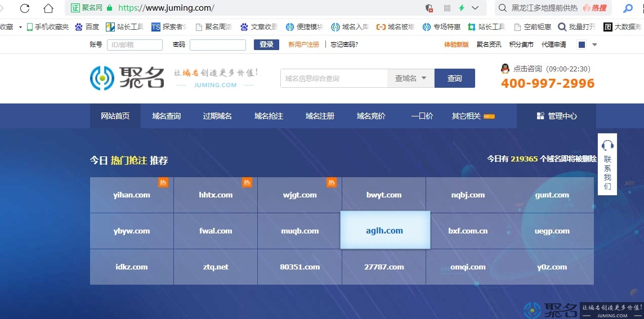The height and width of the screenshot is (319, 644).
Task: Select the 域名抢注 nav tab
Action: point(269,116)
